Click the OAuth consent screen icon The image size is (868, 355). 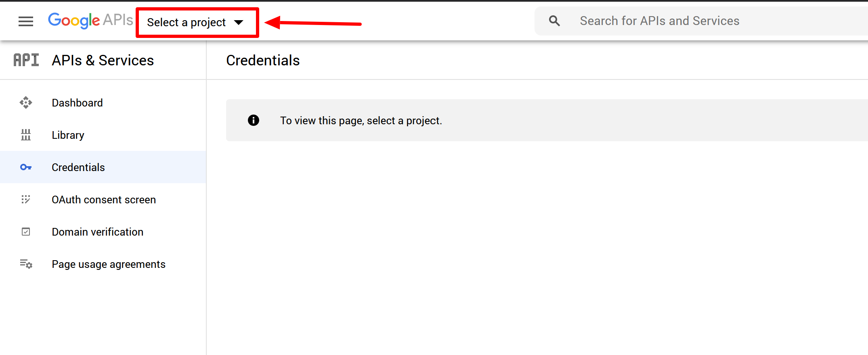click(26, 199)
